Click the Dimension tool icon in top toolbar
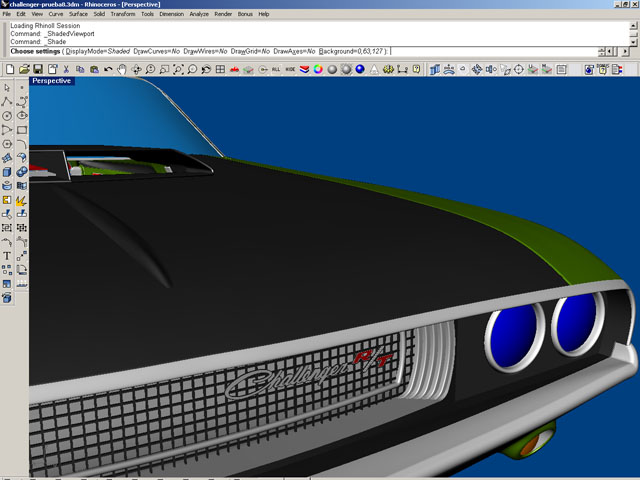 (402, 69)
